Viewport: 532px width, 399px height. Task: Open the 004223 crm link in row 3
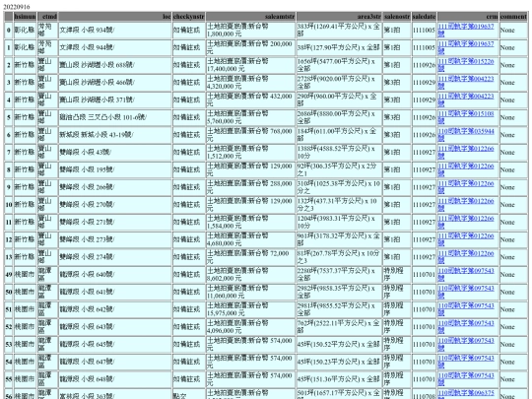465,83
